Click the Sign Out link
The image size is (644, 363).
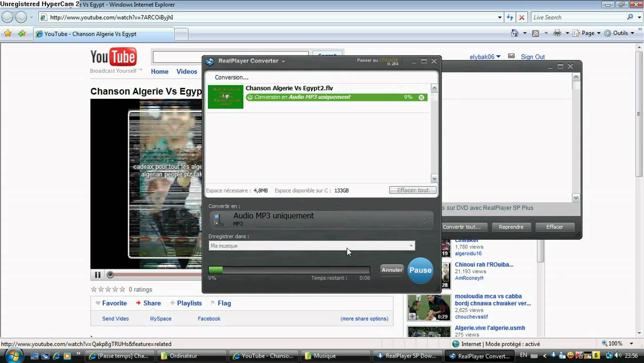pos(533,57)
